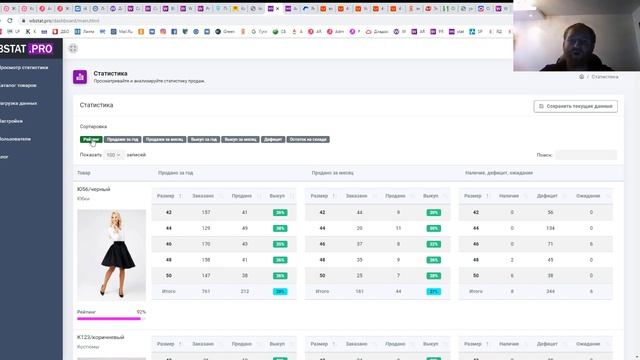Screen dimensions: 640x360
Task: Close the active browser tab
Action: pos(278,9)
